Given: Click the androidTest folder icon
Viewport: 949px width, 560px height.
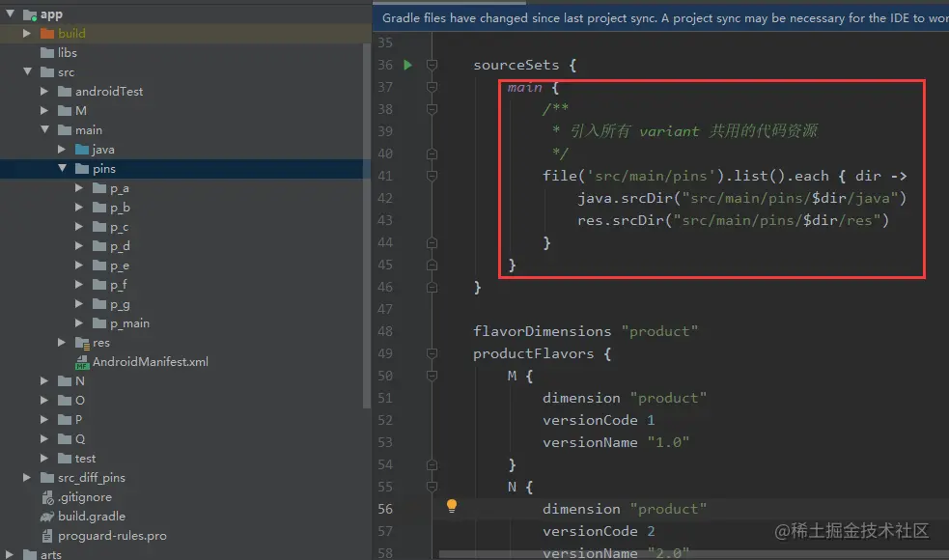Looking at the screenshot, I should (65, 92).
